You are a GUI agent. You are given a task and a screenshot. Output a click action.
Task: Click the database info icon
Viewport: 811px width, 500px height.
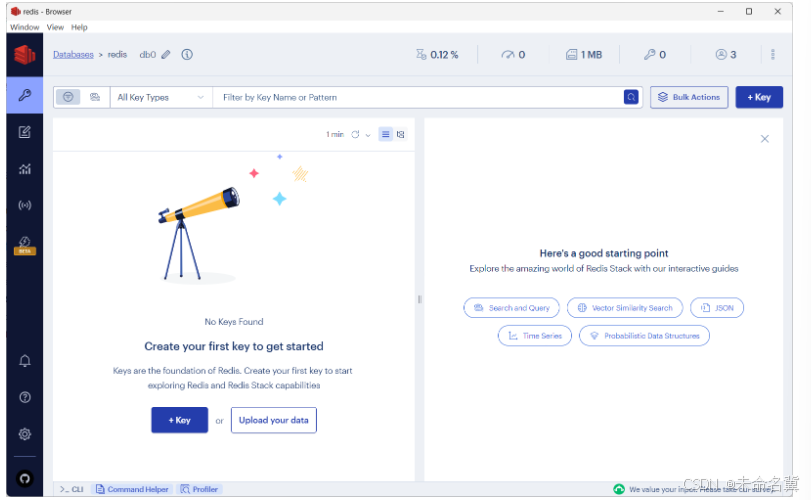pyautogui.click(x=187, y=54)
